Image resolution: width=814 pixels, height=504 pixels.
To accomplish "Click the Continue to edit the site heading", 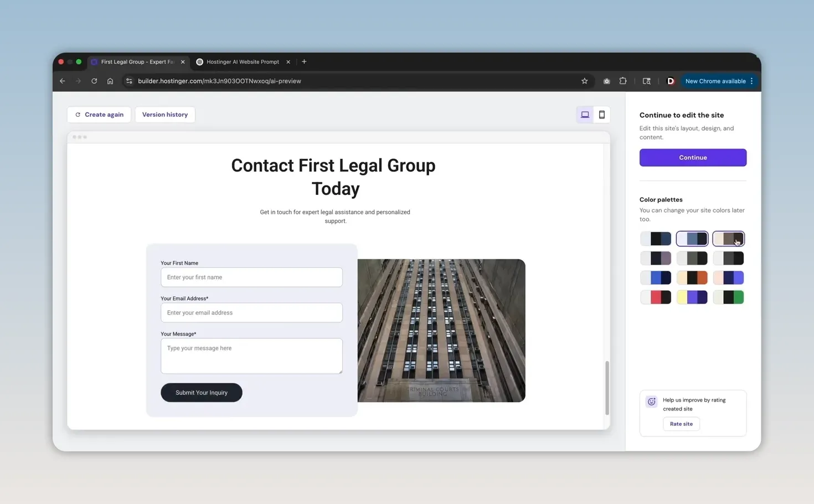I will 682,115.
